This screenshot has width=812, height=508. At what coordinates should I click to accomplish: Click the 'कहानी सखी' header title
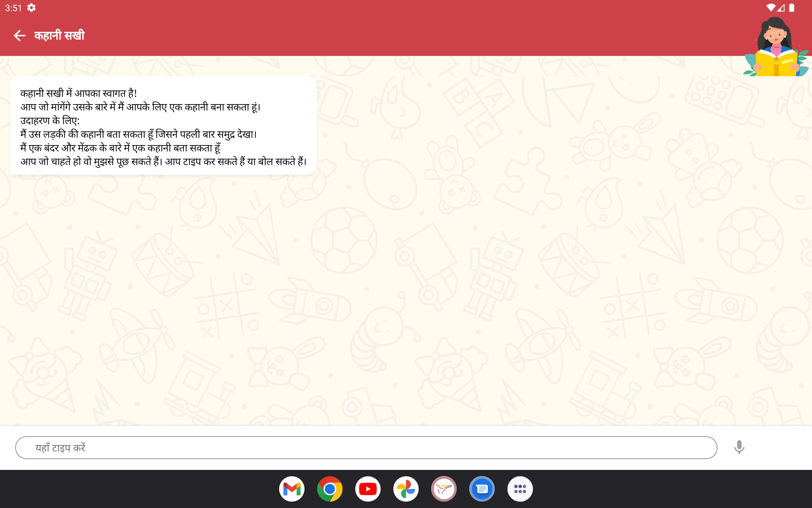coord(59,35)
